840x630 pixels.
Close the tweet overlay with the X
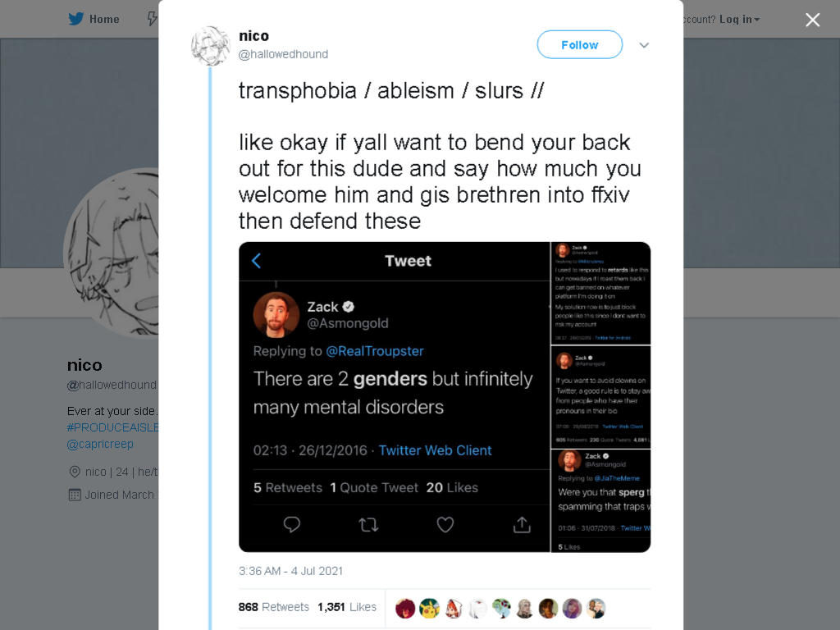pyautogui.click(x=812, y=20)
